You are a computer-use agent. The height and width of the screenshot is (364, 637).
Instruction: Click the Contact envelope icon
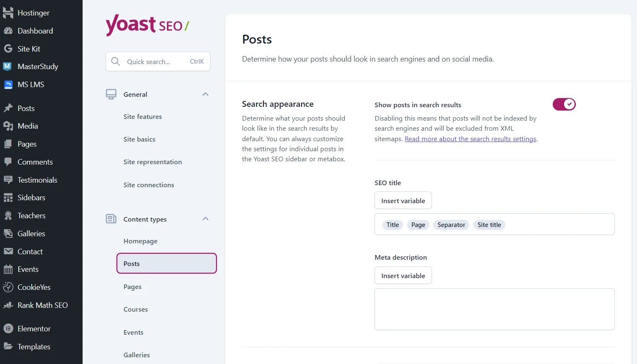click(8, 251)
